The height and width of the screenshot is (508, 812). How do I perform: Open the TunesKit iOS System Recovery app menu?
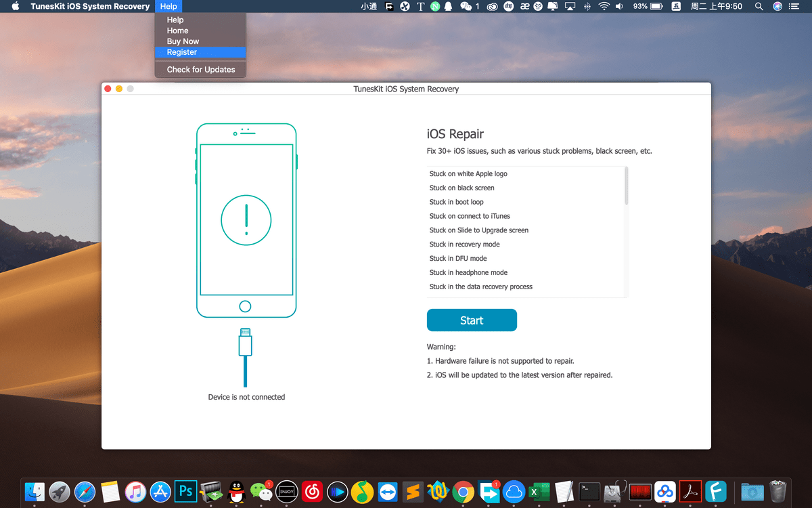(x=90, y=7)
